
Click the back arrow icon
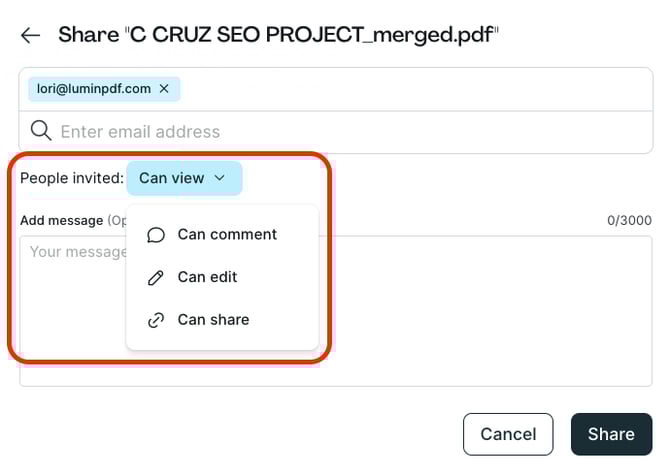pyautogui.click(x=30, y=36)
